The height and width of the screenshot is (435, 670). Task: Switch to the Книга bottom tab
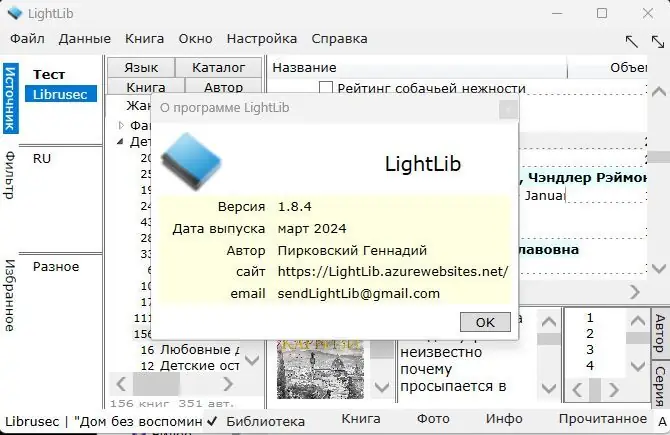click(361, 418)
